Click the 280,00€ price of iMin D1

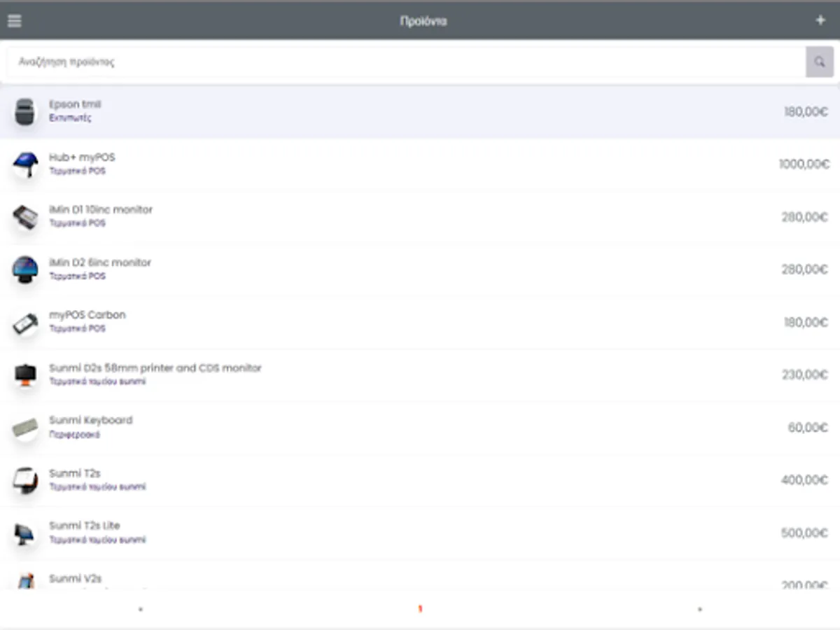point(805,217)
